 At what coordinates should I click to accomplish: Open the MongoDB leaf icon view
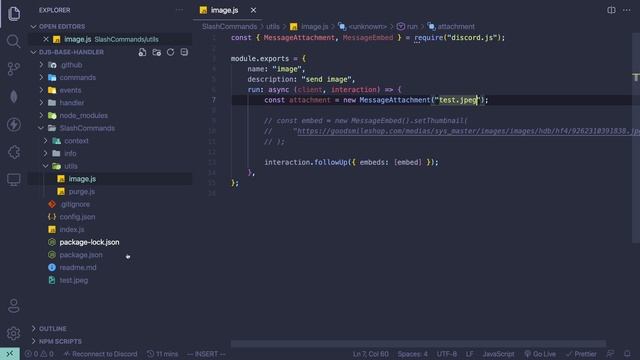tap(13, 97)
